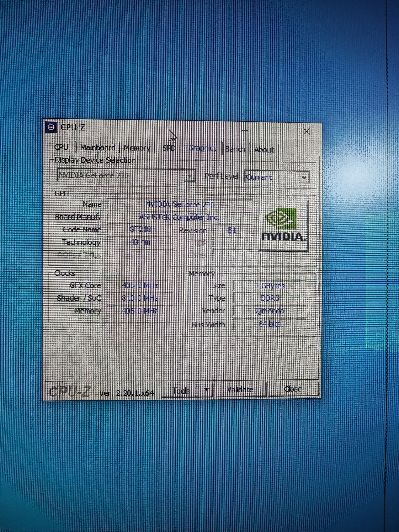The image size is (399, 532).
Task: Click the Board Manuf. ASUSTeK field
Action: pyautogui.click(x=180, y=217)
